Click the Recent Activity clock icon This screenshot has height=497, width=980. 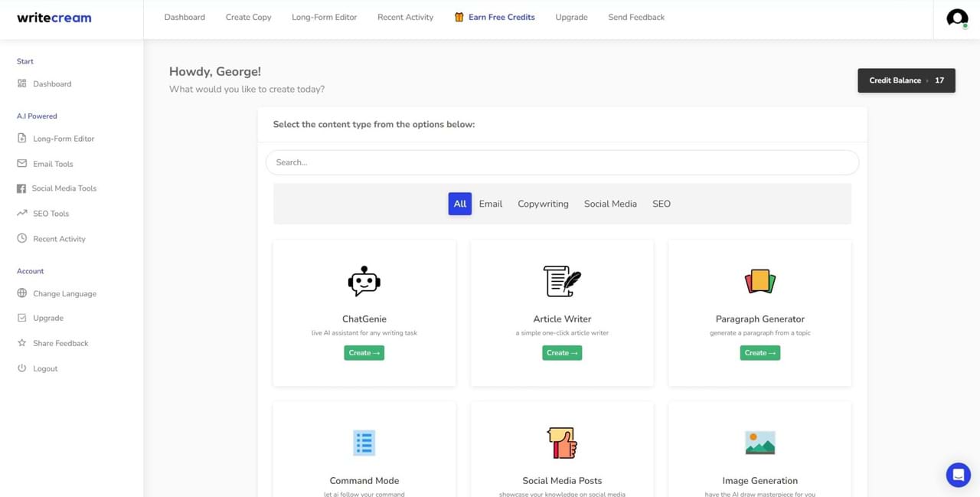(x=21, y=239)
